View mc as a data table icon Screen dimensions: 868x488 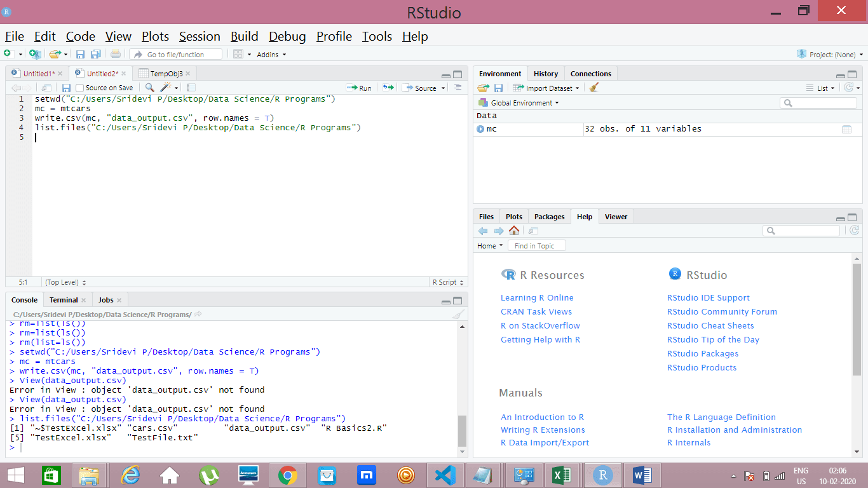(x=846, y=129)
